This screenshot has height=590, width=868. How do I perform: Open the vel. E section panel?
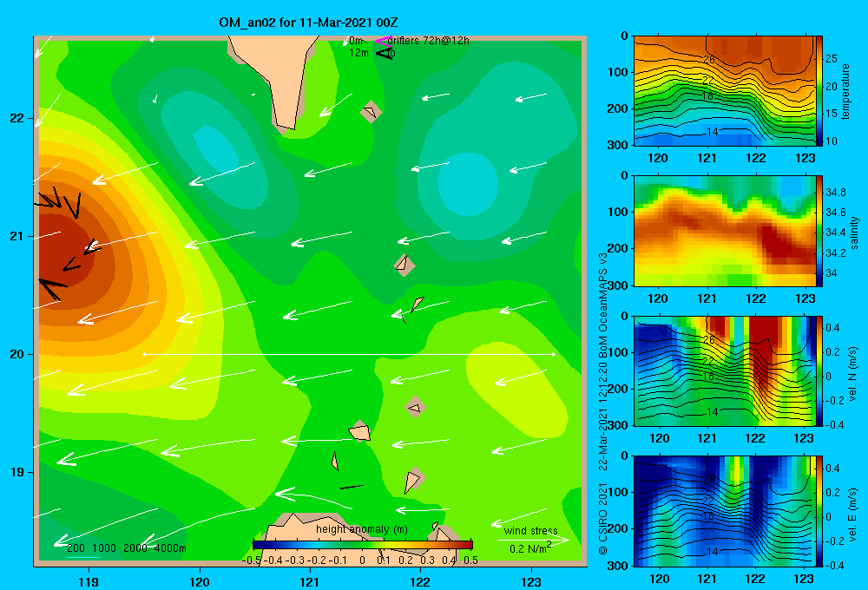click(x=725, y=511)
